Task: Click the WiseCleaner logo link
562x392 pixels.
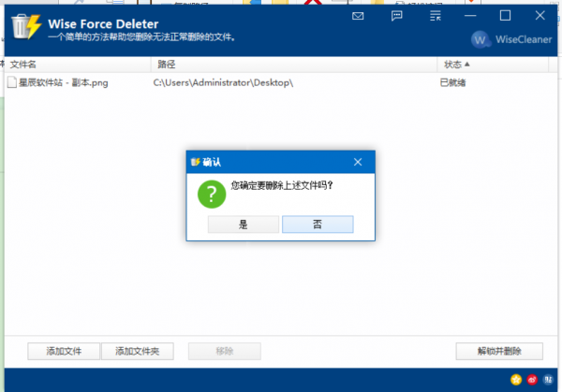Action: [x=511, y=39]
